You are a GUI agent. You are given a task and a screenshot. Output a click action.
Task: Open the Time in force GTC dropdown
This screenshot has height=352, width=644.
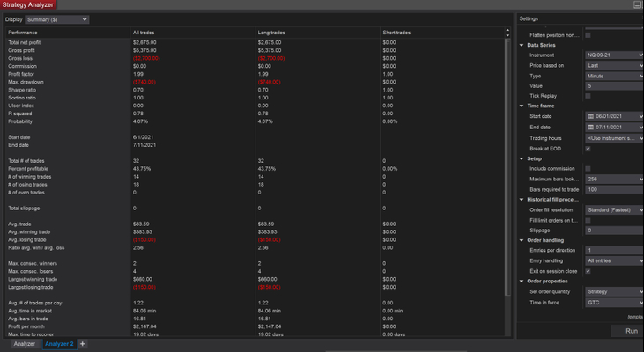click(614, 302)
